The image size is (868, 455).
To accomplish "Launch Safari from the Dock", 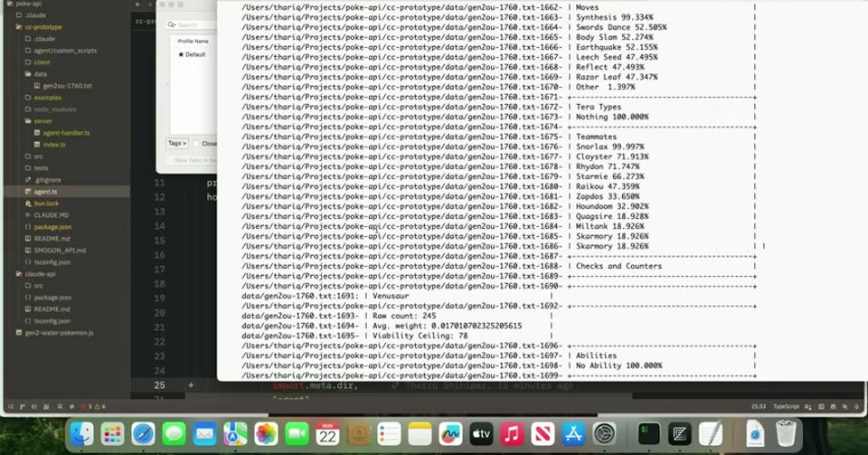I will click(144, 434).
